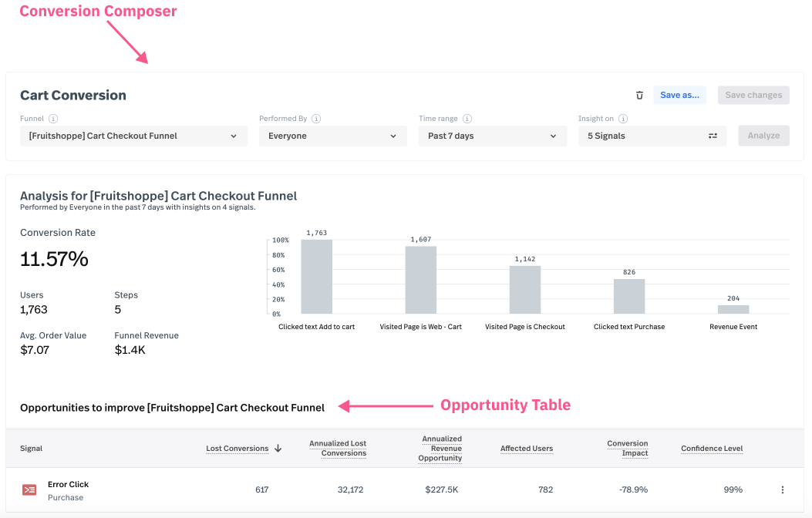Click the Time range info icon
Viewport: 812px width, 518px height.
point(467,119)
